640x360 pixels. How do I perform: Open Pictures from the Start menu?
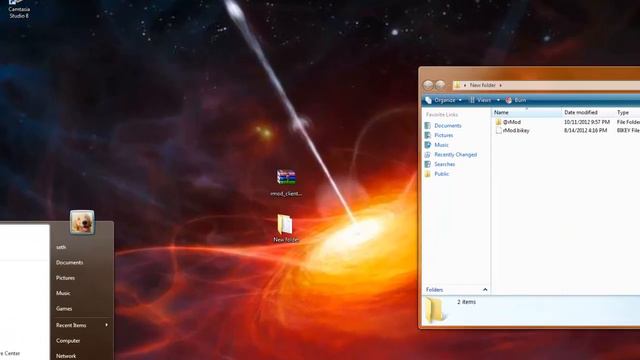point(65,278)
